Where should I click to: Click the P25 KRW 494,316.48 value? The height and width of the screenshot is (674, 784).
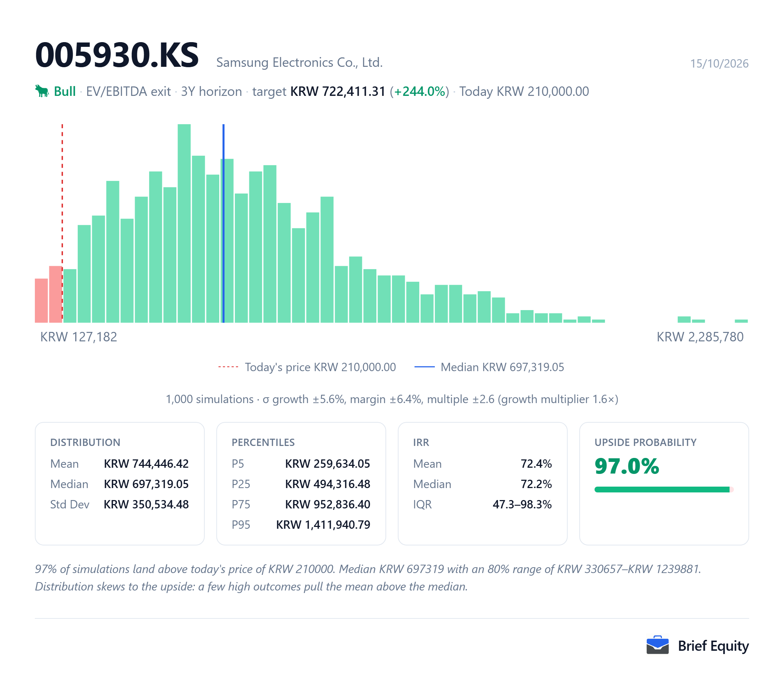tap(328, 484)
